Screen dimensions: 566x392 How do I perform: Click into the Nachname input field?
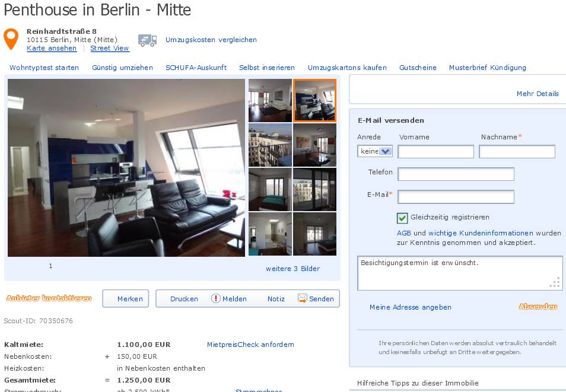517,152
